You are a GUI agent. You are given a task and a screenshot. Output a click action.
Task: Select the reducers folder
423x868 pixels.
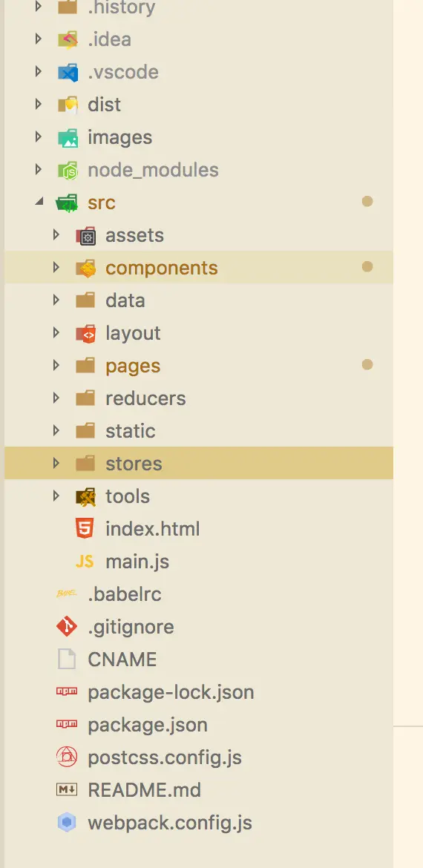click(199, 398)
